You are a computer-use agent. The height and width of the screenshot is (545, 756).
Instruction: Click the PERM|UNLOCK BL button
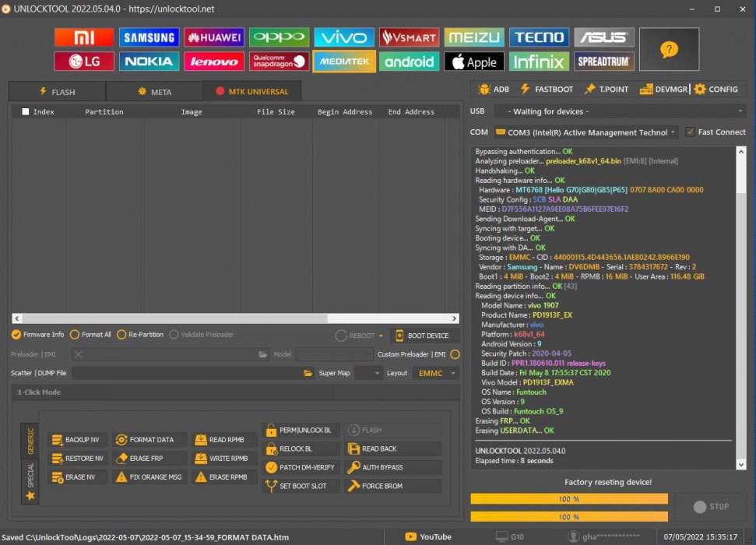[300, 431]
